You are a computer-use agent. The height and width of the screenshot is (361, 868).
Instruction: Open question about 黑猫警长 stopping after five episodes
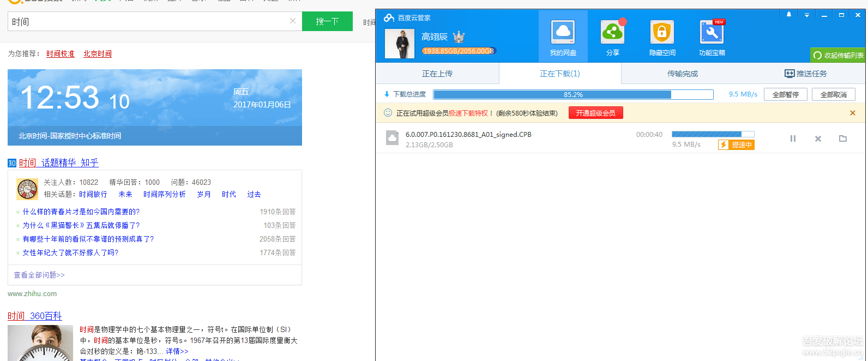point(81,225)
